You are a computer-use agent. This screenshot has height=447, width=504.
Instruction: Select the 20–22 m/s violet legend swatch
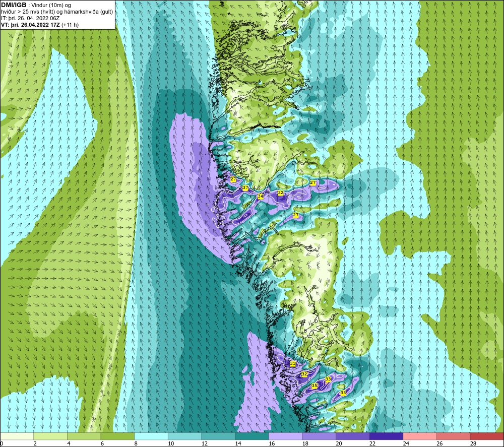[353, 436]
